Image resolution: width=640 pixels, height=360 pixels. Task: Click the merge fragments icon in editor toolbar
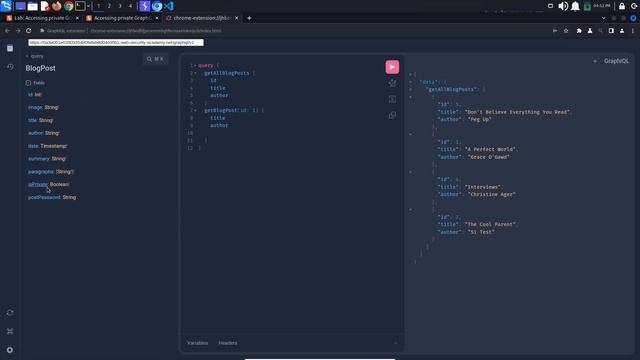[x=392, y=99]
